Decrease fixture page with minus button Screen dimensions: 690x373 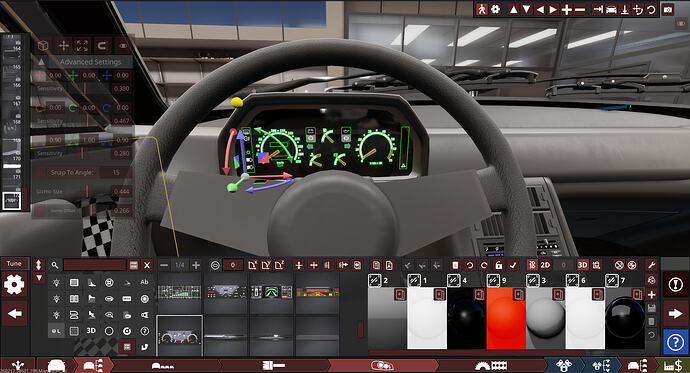[164, 265]
